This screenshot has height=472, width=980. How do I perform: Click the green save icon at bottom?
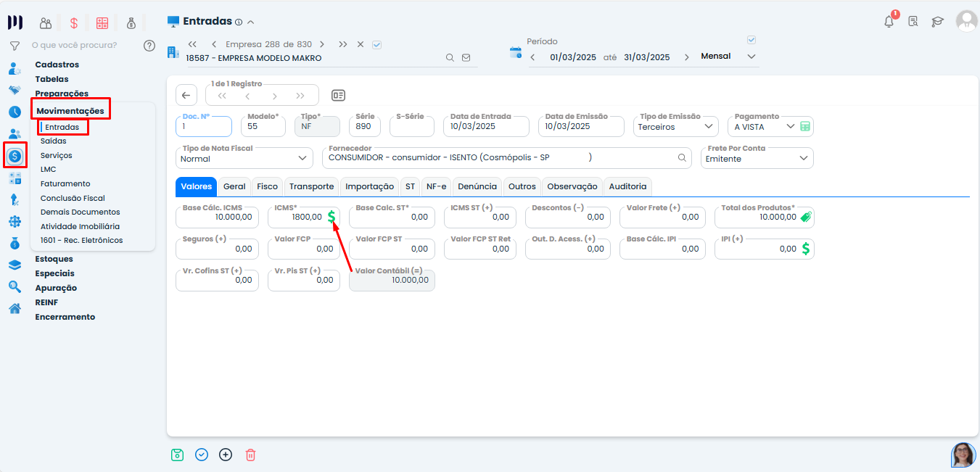[177, 455]
